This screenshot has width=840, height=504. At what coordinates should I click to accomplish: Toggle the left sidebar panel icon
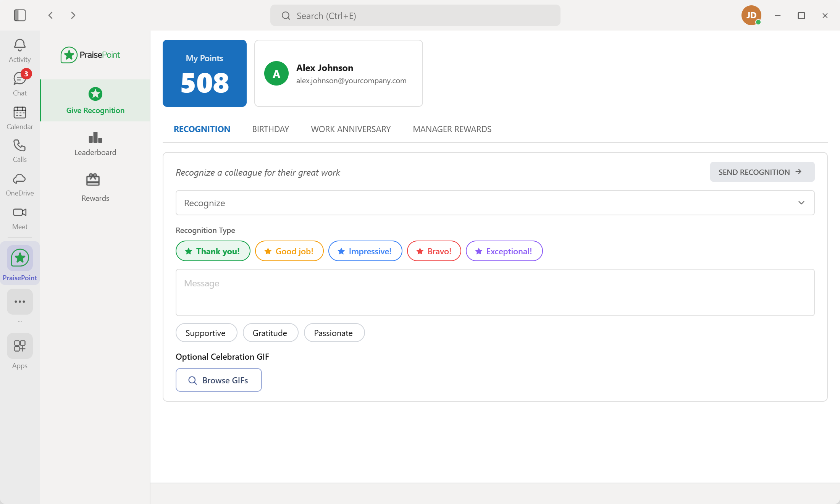(20, 15)
